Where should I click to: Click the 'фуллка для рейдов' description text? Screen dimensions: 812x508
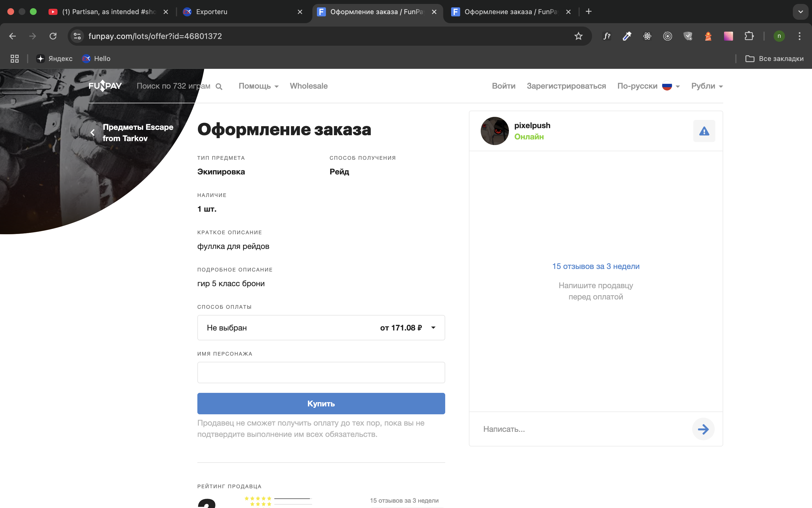[233, 246]
